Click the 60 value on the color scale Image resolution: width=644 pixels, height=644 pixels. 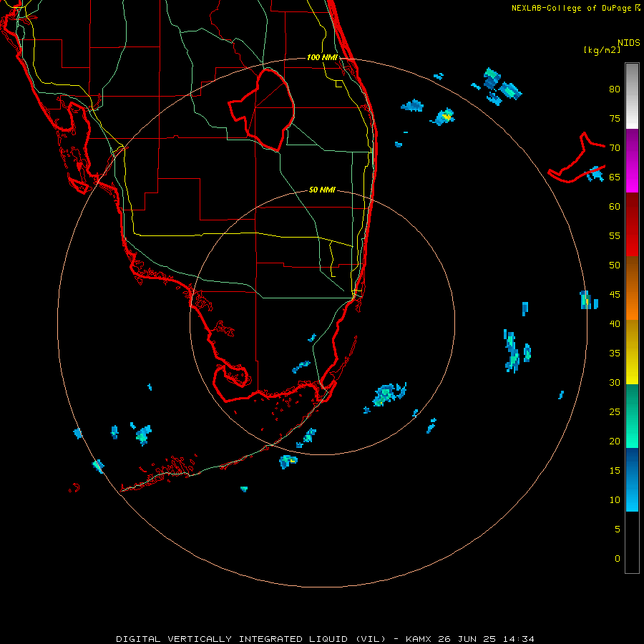[615, 207]
